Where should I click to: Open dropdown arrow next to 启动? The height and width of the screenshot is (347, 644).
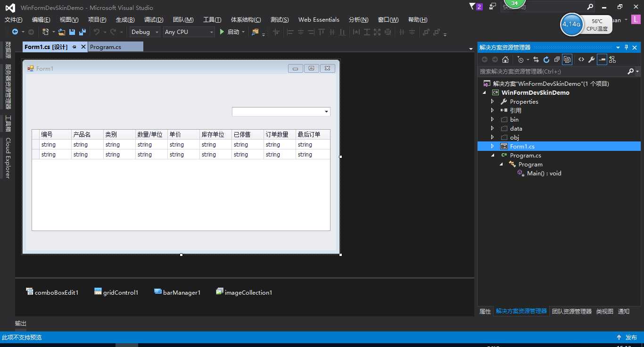click(243, 32)
